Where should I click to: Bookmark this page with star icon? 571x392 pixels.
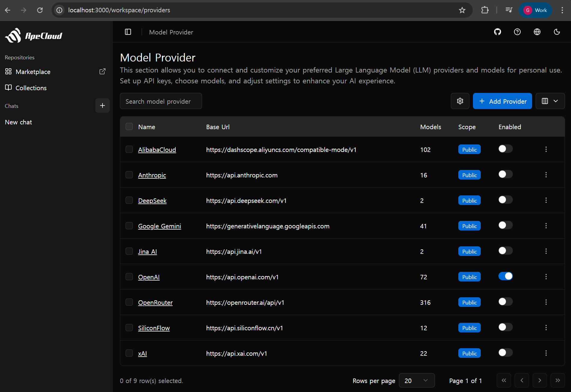click(x=462, y=10)
